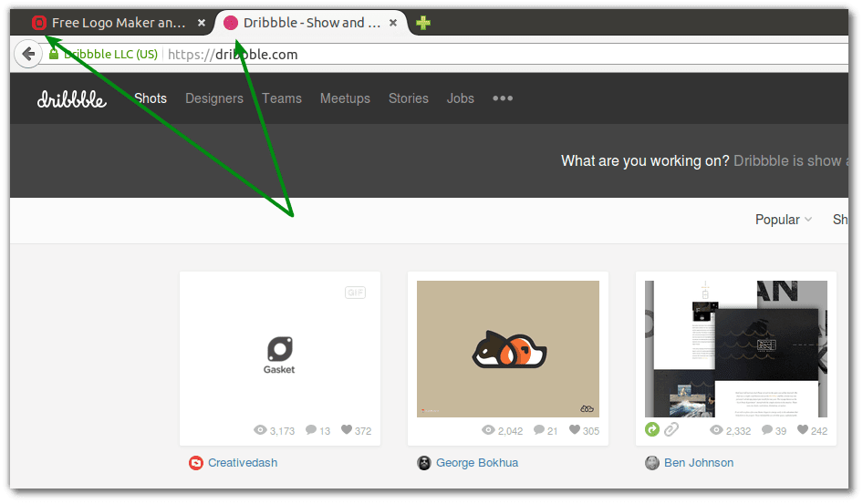Open Shots in the navigation
The width and height of the screenshot is (863, 504).
click(x=151, y=98)
